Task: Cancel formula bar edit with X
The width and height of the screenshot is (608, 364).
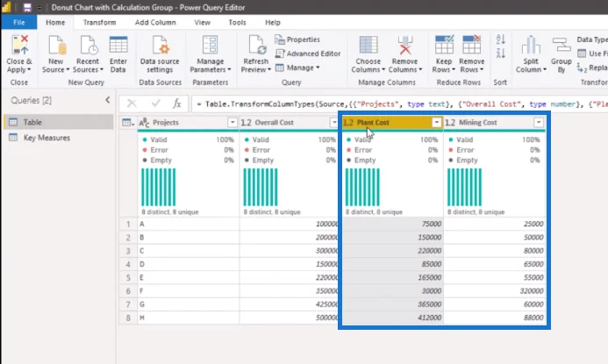Action: tap(132, 103)
